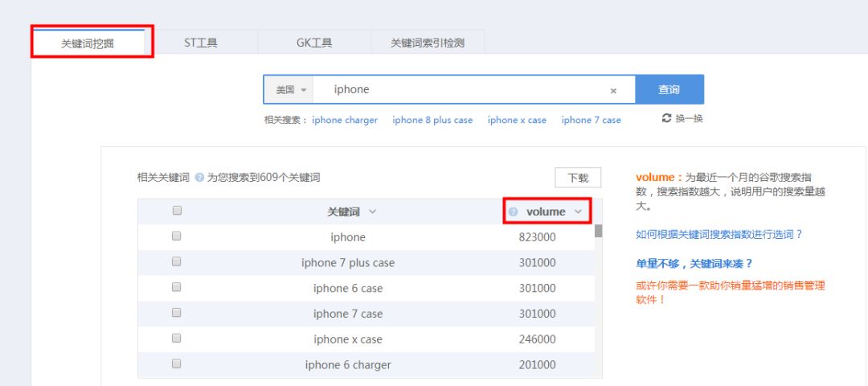Switch to the ST工具 tab
Viewport: 868px width, 386px height.
201,43
